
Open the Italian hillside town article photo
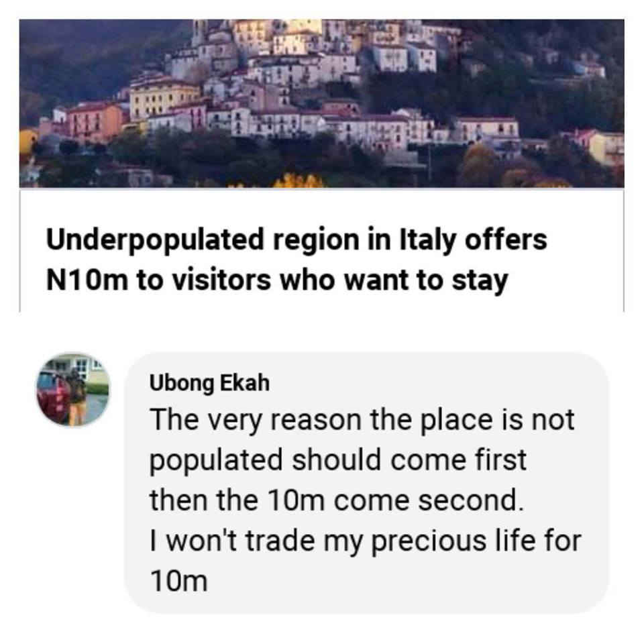pyautogui.click(x=321, y=103)
